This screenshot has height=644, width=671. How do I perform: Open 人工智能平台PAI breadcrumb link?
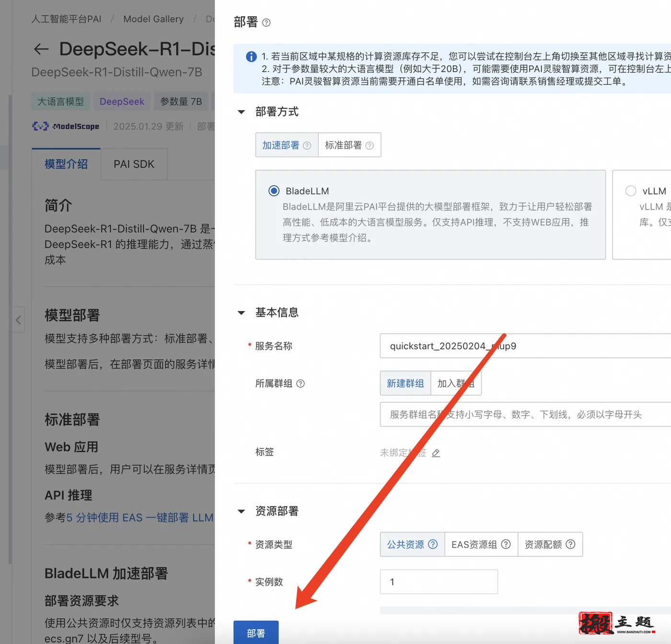[66, 19]
